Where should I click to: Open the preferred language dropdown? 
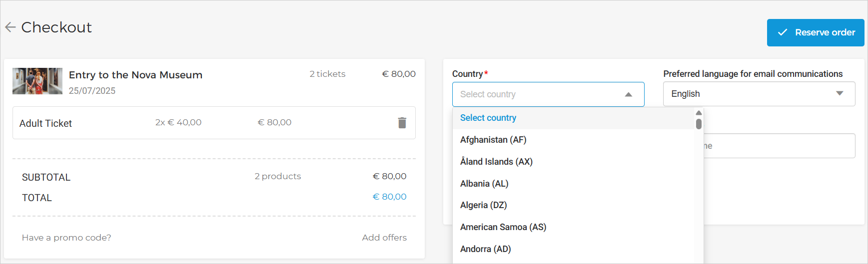(759, 94)
